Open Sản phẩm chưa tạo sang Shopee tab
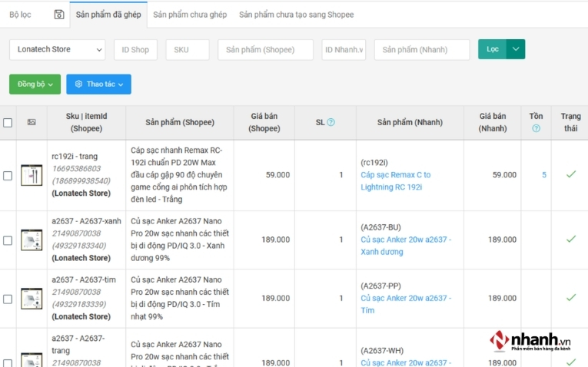Screen dimensions: 588x367 tap(296, 15)
